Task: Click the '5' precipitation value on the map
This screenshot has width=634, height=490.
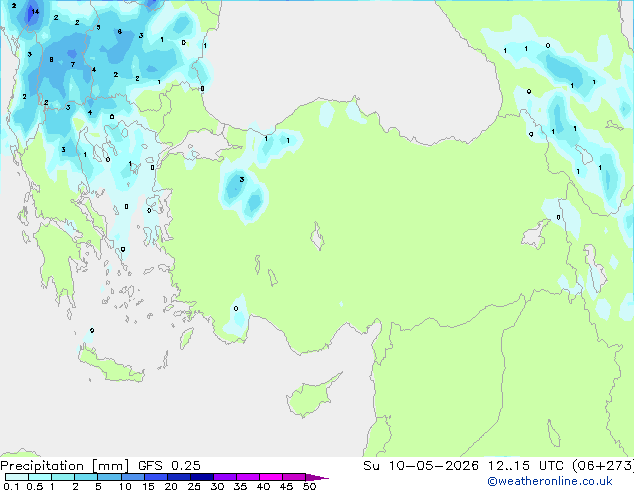Action: tap(98, 27)
